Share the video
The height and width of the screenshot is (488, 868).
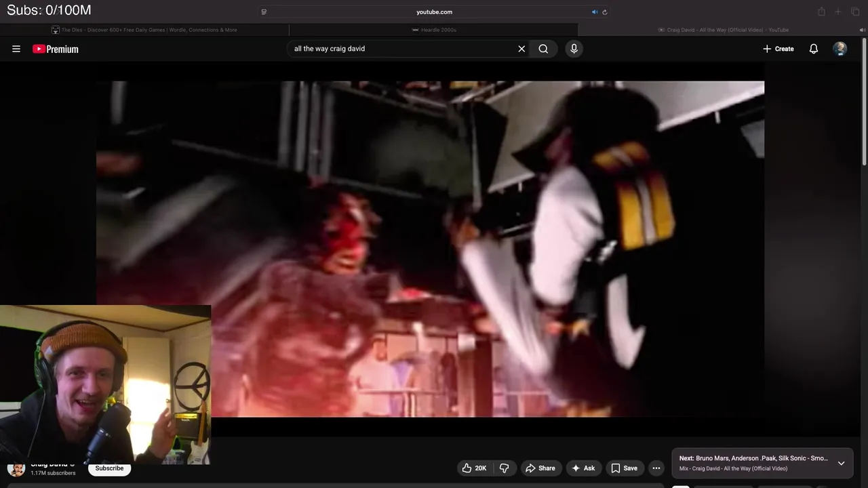[x=540, y=468]
